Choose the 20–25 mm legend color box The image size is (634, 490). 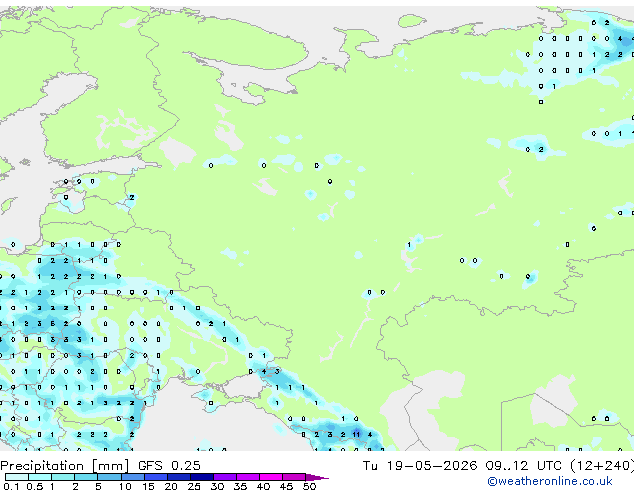click(179, 477)
